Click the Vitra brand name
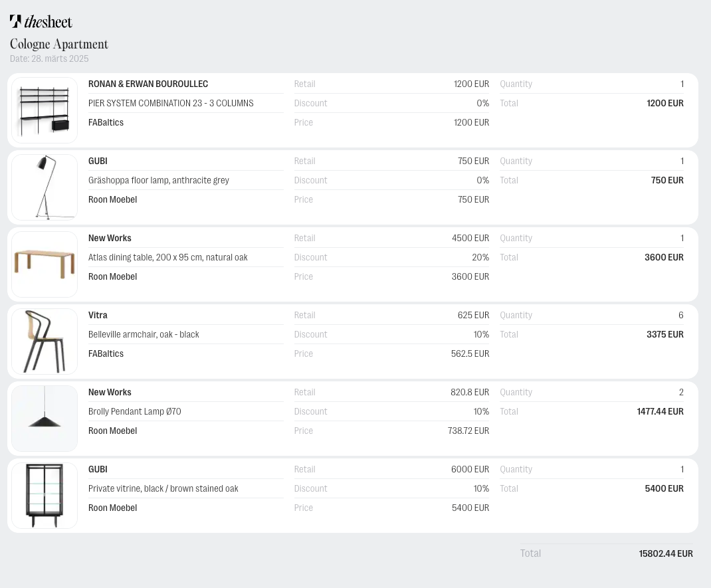This screenshot has height=588, width=711. [x=98, y=315]
